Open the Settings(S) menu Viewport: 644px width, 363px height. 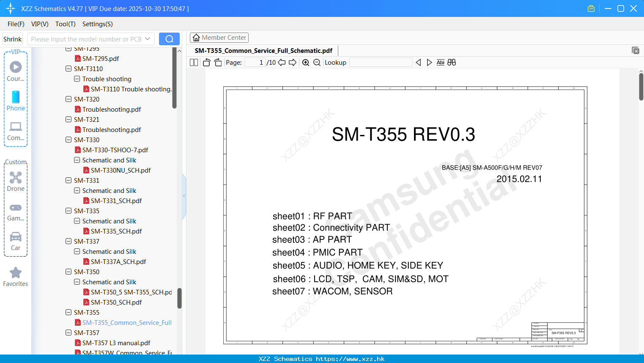coord(98,24)
